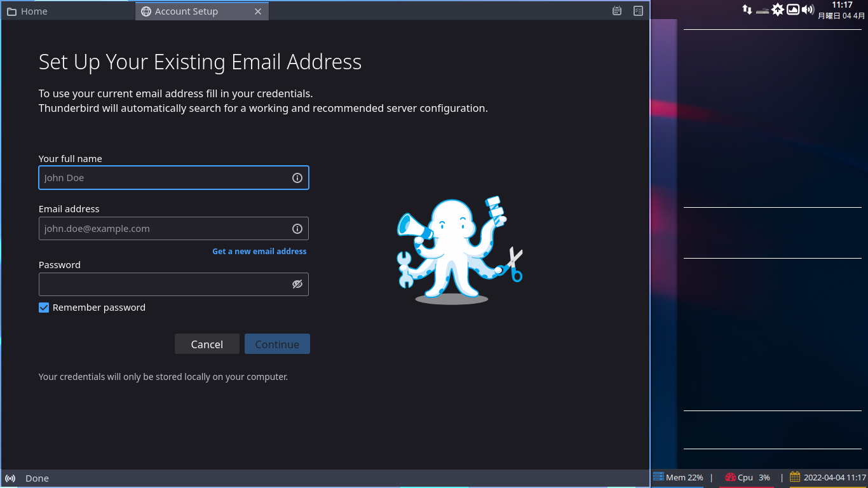Open Get a new email address link
Image resolution: width=868 pixels, height=488 pixels.
pos(259,252)
